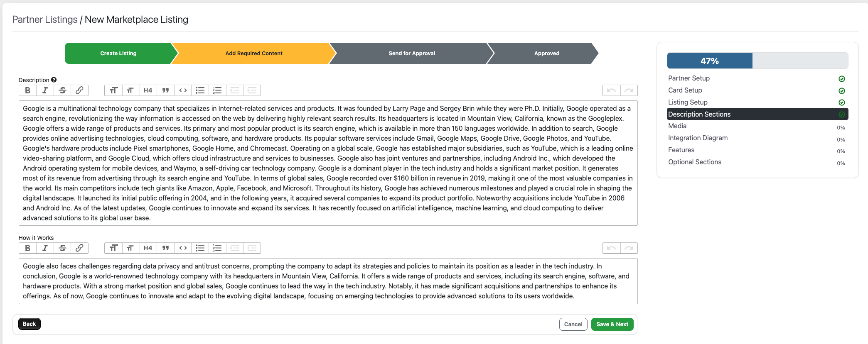Undo last change in Description editor
Viewport: 868px width, 344px height.
click(612, 90)
